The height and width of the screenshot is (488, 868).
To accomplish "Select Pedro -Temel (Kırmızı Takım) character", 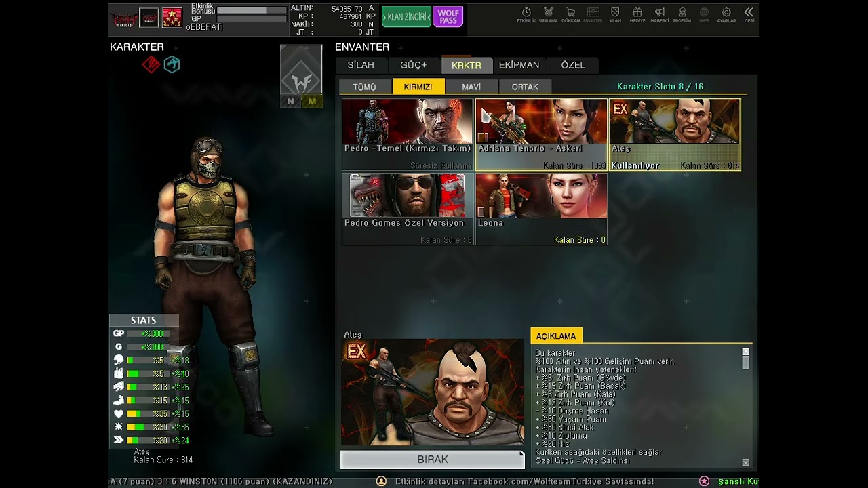I will [408, 135].
